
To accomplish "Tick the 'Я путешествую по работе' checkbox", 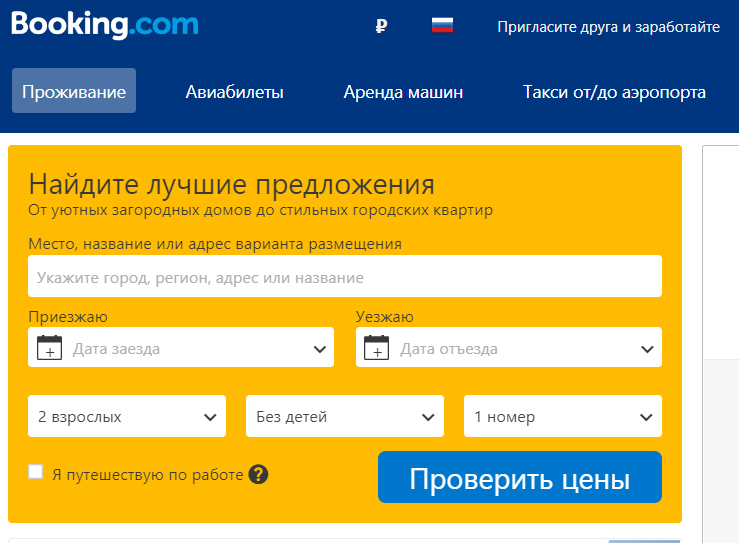I will pos(36,471).
